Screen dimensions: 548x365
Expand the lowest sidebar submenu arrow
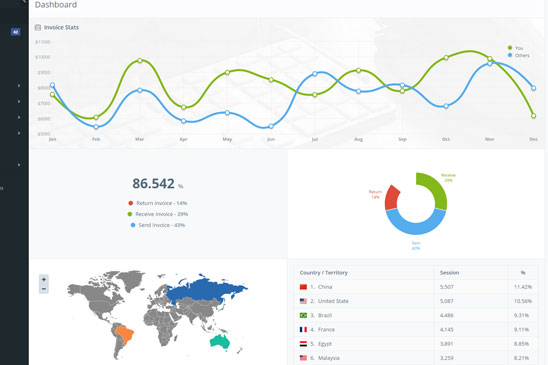pyautogui.click(x=19, y=165)
